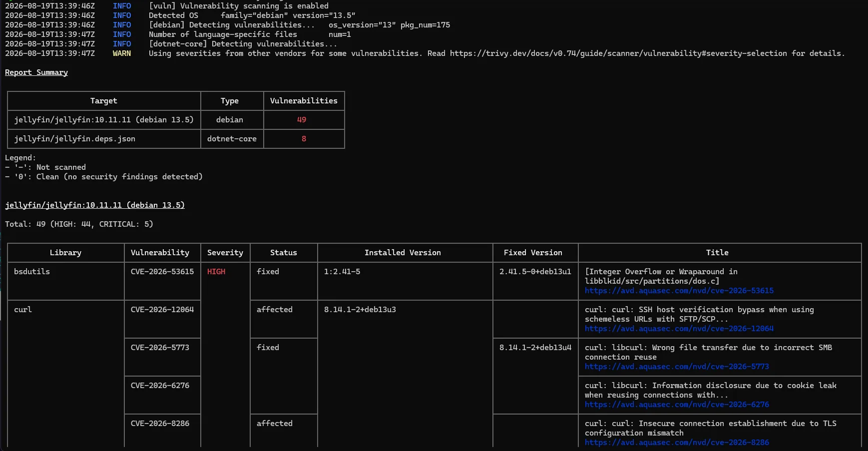Click the "num=1" log value
This screenshot has width=868, height=451.
[340, 34]
